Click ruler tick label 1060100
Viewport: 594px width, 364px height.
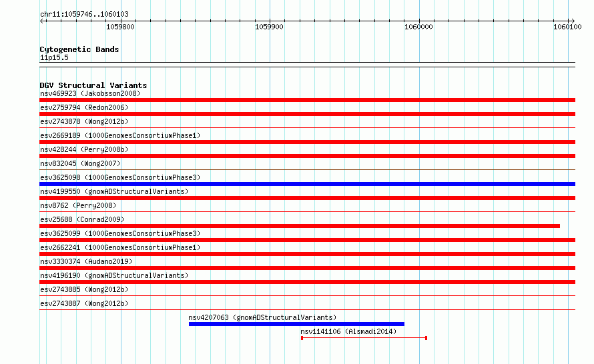567,27
